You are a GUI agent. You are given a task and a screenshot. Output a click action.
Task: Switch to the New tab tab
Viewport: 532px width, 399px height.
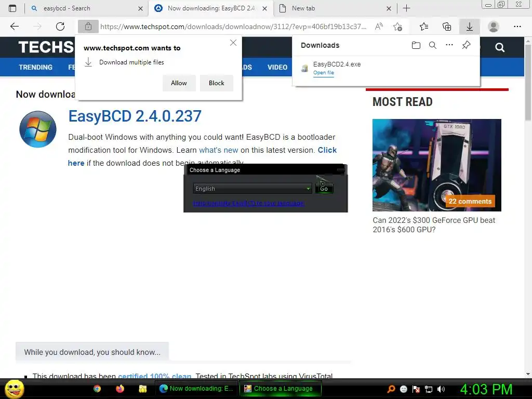tap(334, 8)
